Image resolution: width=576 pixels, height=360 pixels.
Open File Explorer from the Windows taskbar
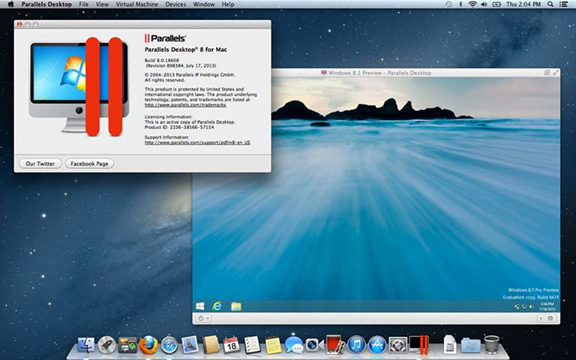point(236,306)
